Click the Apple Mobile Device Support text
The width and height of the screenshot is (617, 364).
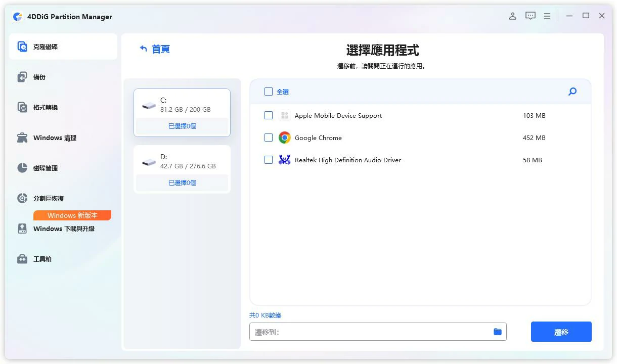[x=338, y=116]
